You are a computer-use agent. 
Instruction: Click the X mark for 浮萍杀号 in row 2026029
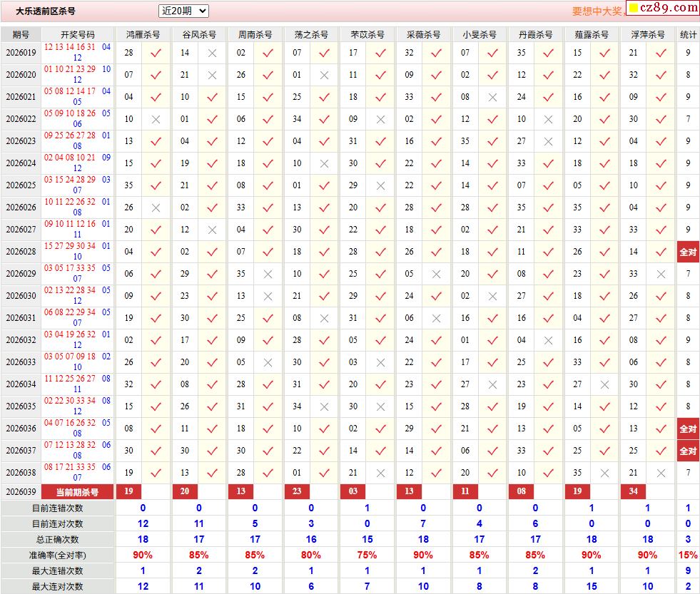pyautogui.click(x=661, y=274)
